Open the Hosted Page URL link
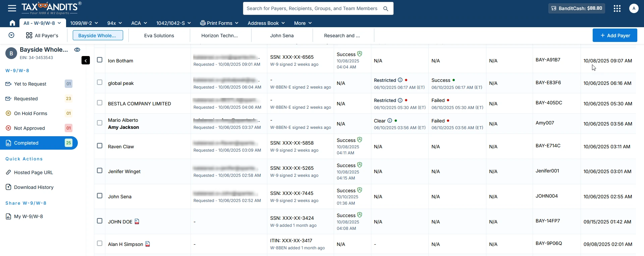The width and height of the screenshot is (644, 256). pos(34,172)
